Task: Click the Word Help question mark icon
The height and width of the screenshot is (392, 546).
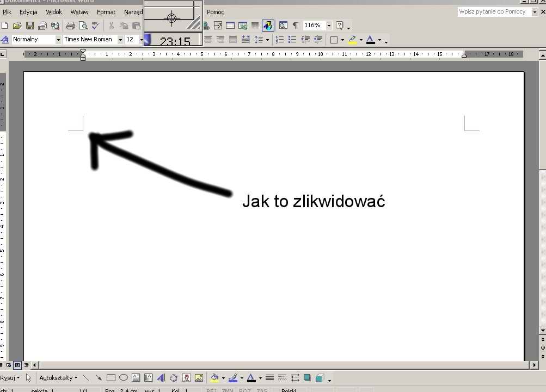Action: pos(340,26)
